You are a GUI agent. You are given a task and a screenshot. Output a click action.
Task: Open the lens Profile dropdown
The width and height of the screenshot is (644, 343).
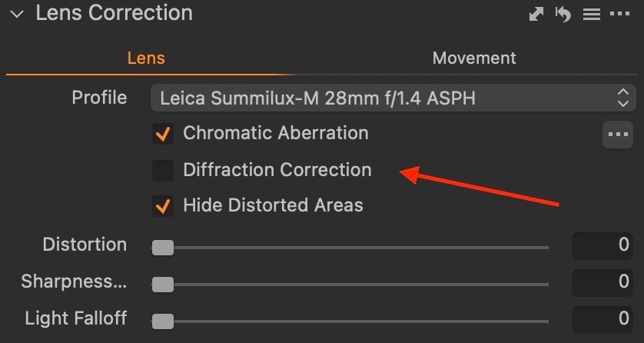click(384, 98)
